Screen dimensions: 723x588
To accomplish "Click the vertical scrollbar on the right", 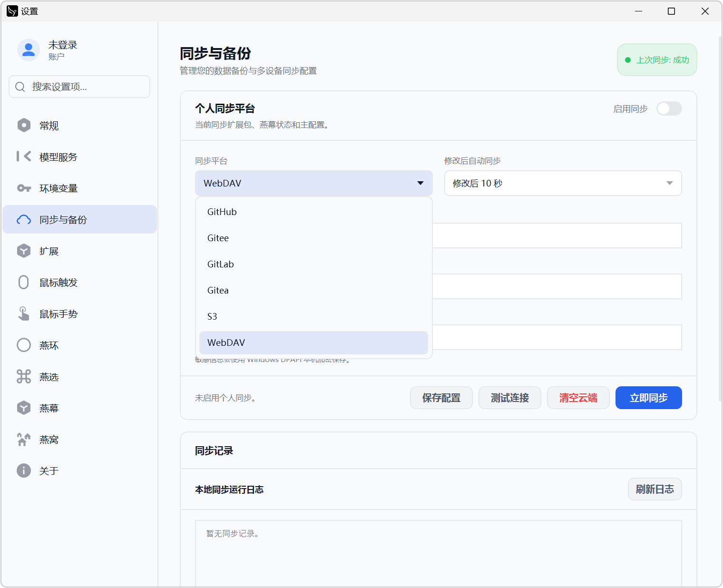I will pos(720,219).
